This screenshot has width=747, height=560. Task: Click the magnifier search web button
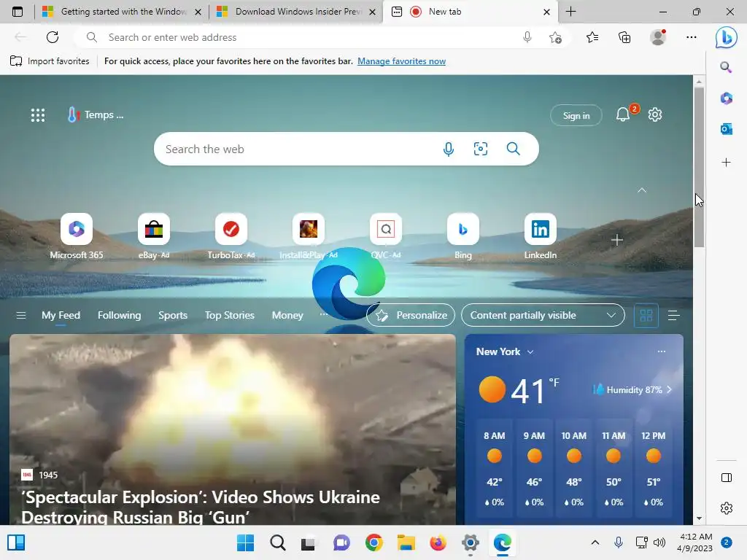513,149
